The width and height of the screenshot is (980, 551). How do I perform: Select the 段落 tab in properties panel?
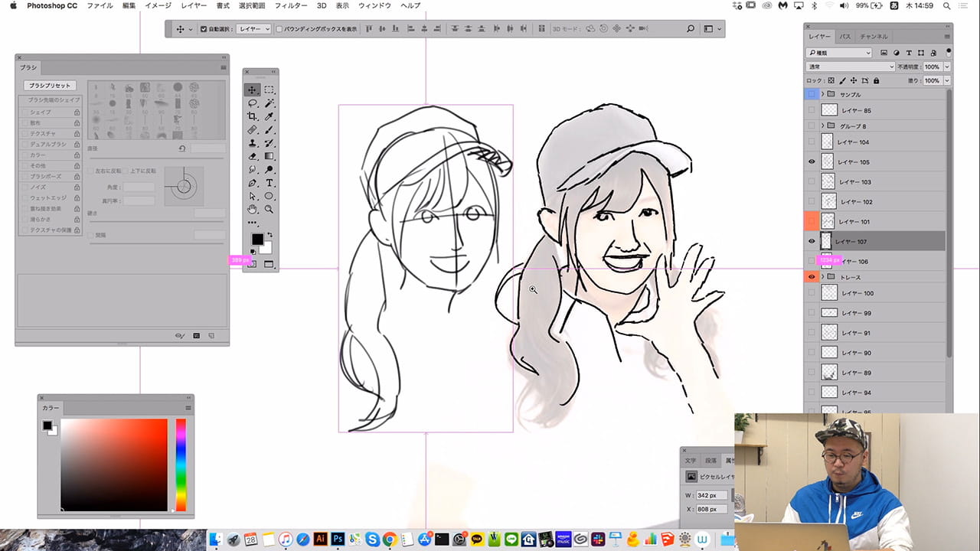[711, 461]
